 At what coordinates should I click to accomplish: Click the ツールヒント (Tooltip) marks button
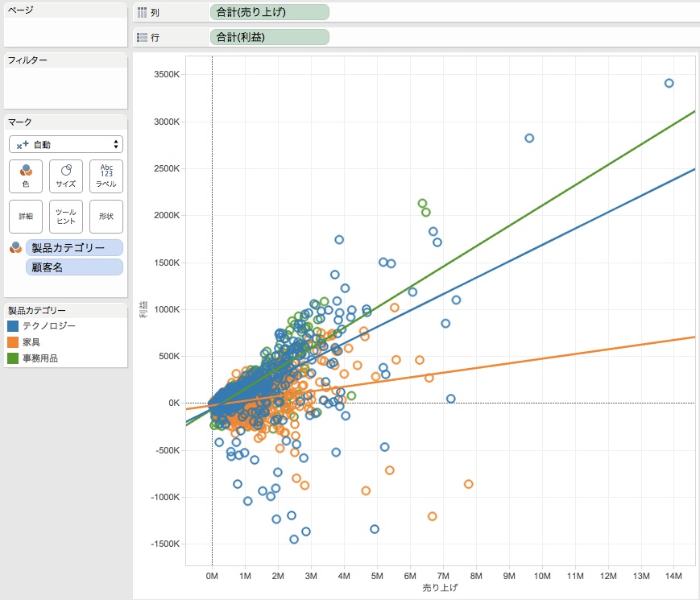(x=66, y=217)
